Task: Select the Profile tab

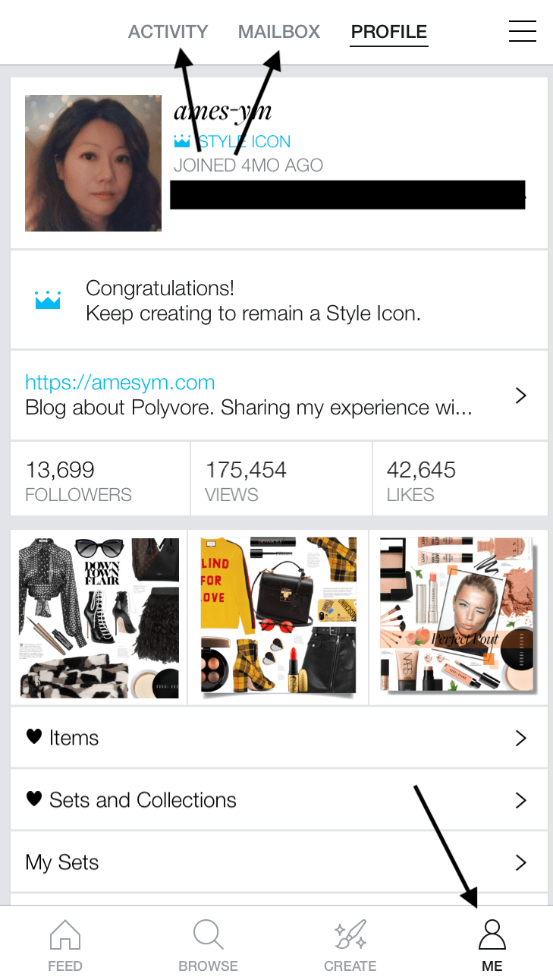Action: [x=389, y=32]
